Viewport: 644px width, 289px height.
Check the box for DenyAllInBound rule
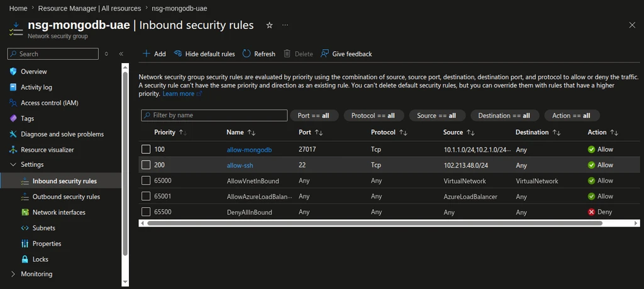coord(146,212)
